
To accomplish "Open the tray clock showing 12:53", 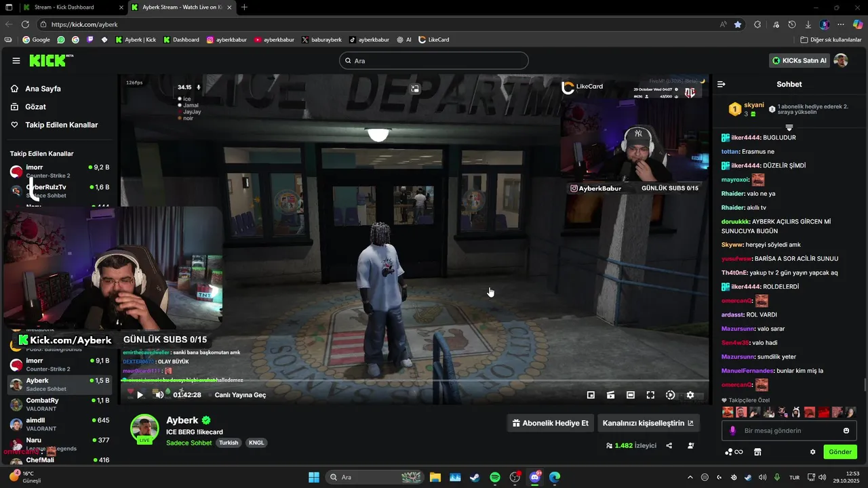I will [x=848, y=477].
